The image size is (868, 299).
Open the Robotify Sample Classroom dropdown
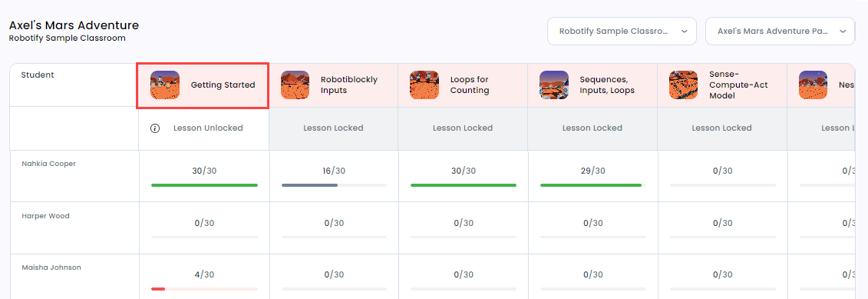tap(622, 31)
